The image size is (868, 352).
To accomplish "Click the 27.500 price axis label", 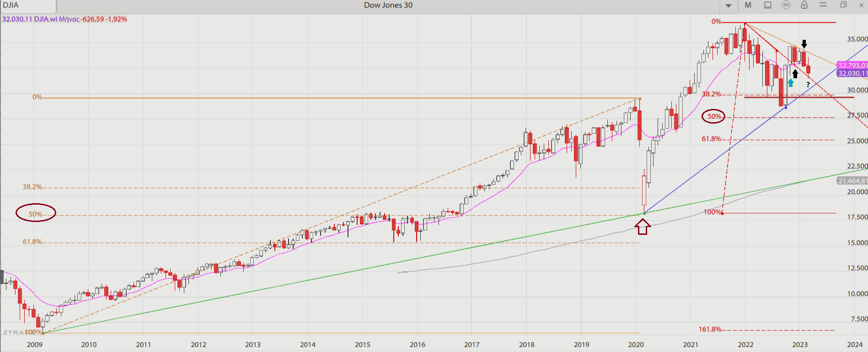I will [857, 115].
